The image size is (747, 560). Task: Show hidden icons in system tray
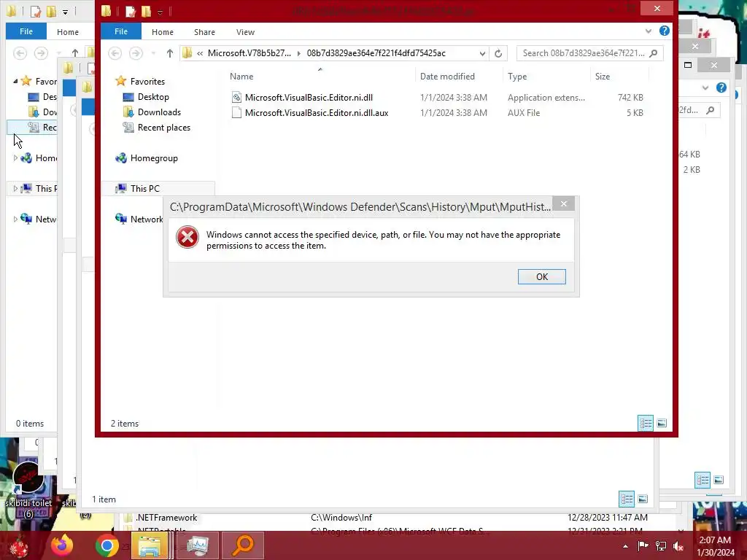click(625, 545)
